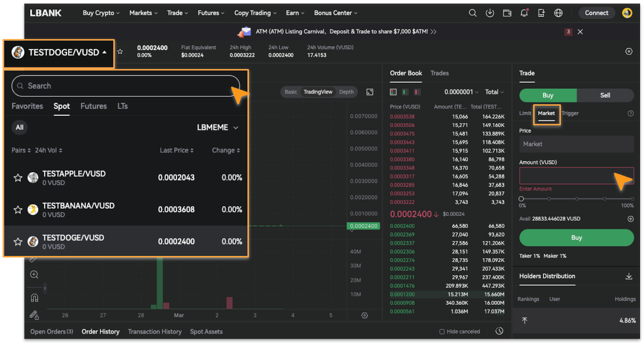
Task: Focus the pair Search field
Action: (126, 86)
